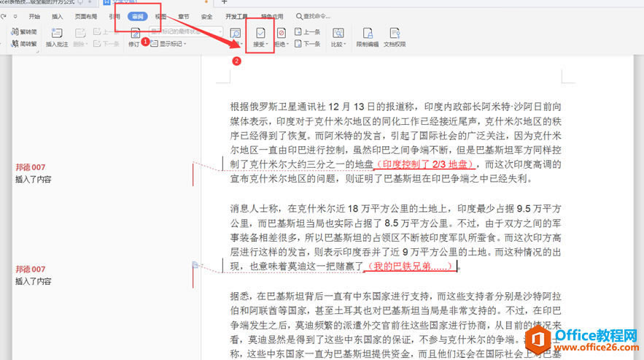Click the paragraph beginning 消息人士称

point(395,237)
